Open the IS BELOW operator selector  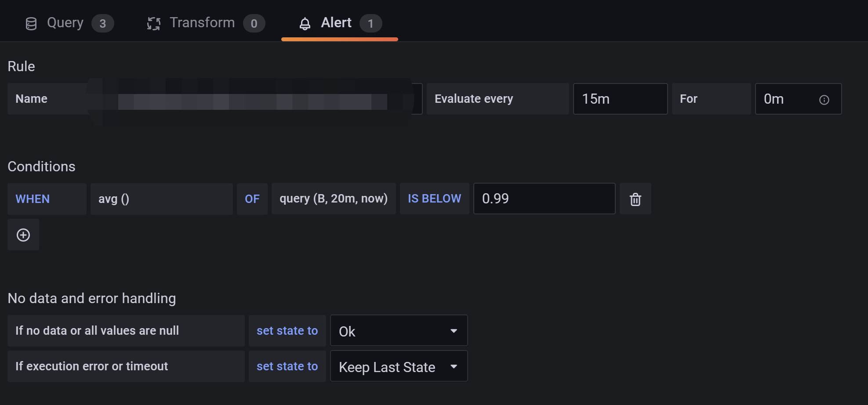[x=434, y=199]
